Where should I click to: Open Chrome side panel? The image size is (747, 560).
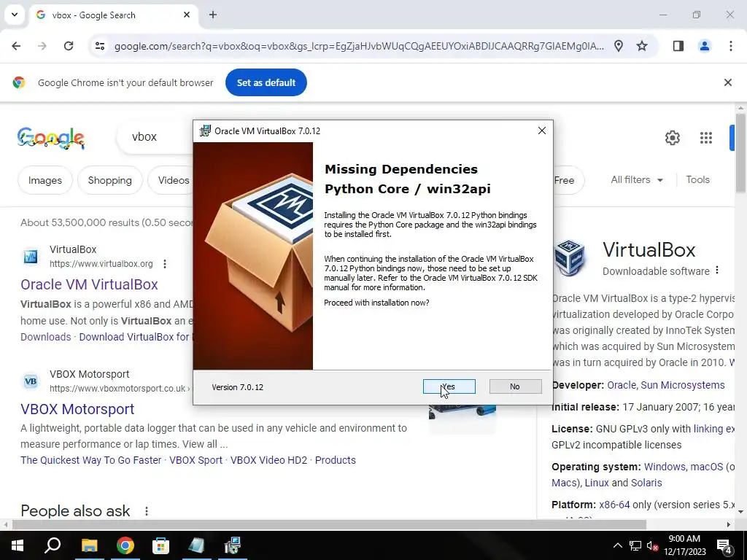[x=678, y=46]
